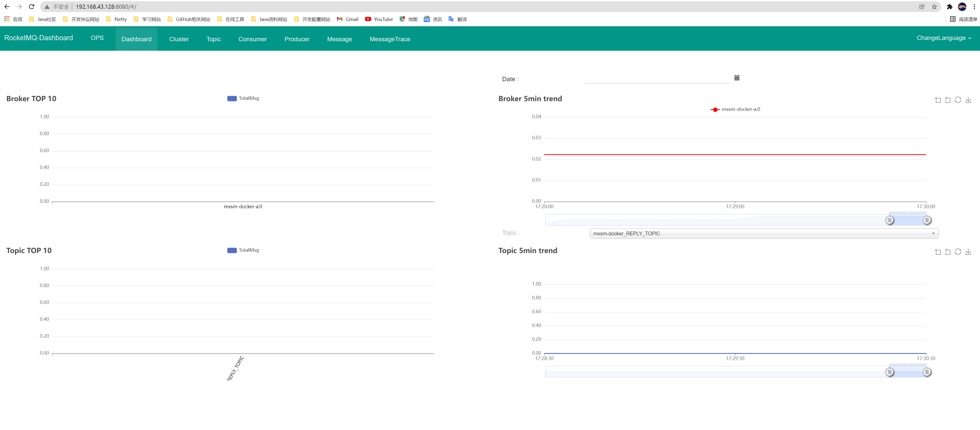This screenshot has width=980, height=430.
Task: Click the calendar icon next to Date
Action: coord(736,78)
